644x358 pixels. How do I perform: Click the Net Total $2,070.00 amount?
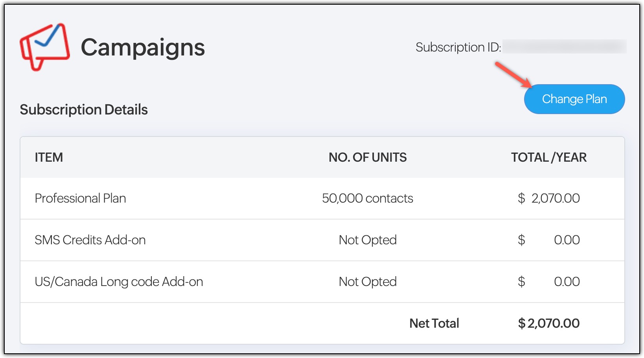click(548, 323)
